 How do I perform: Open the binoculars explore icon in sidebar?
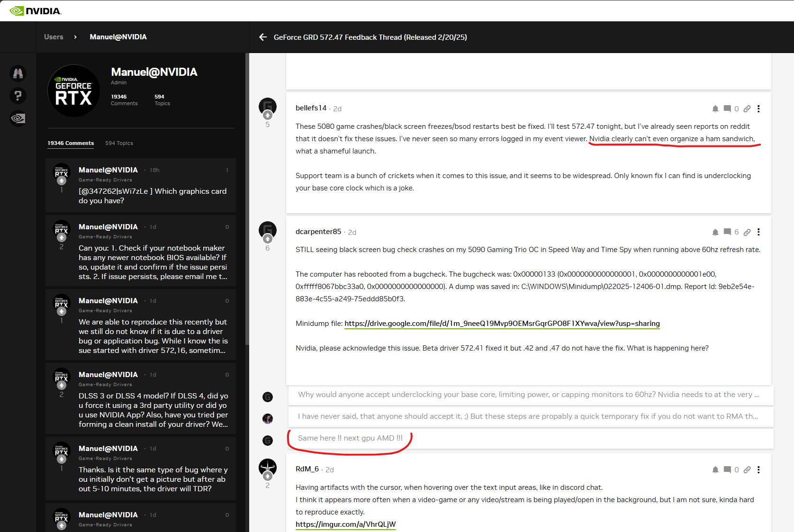pyautogui.click(x=18, y=73)
